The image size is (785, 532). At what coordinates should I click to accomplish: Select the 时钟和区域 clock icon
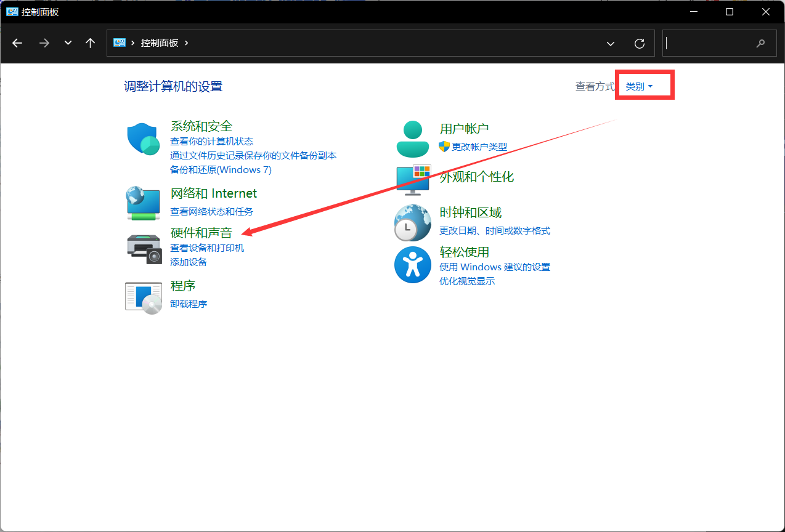412,222
